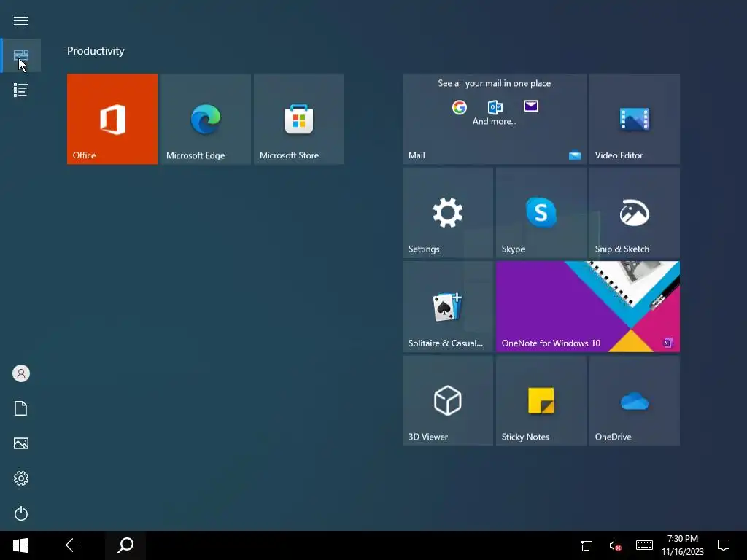Screen dimensions: 747x560
Task: Open the Mail live tile
Action: [x=494, y=119]
